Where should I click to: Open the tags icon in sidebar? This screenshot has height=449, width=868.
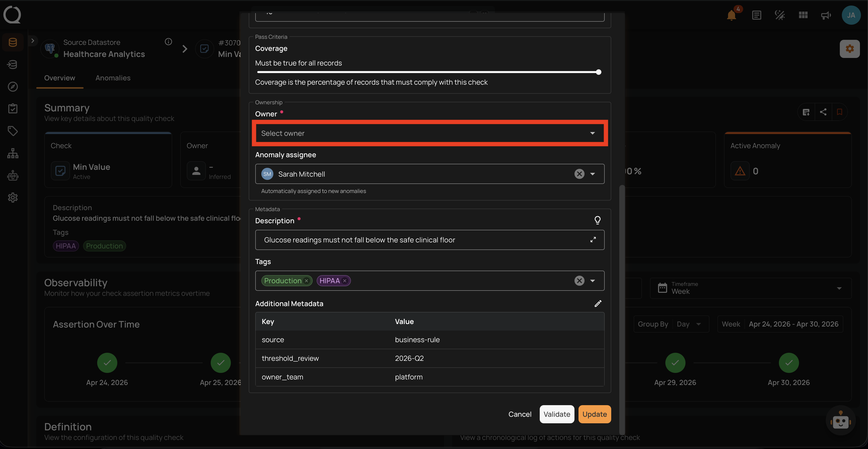[13, 131]
